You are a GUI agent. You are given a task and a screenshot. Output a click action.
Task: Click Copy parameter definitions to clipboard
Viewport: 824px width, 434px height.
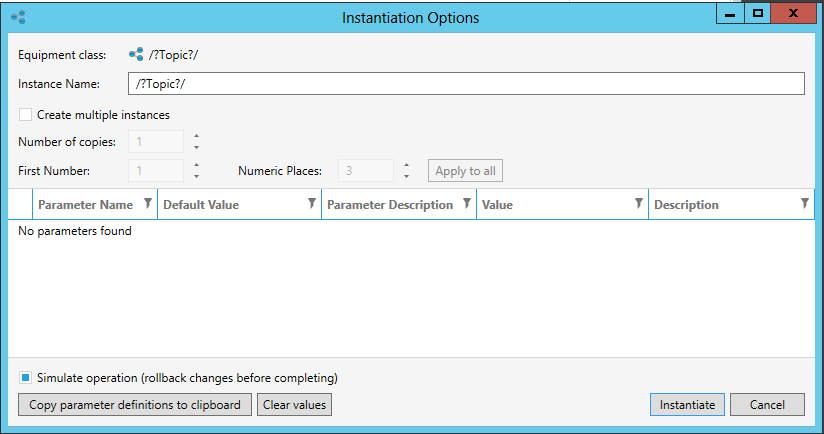coord(135,405)
